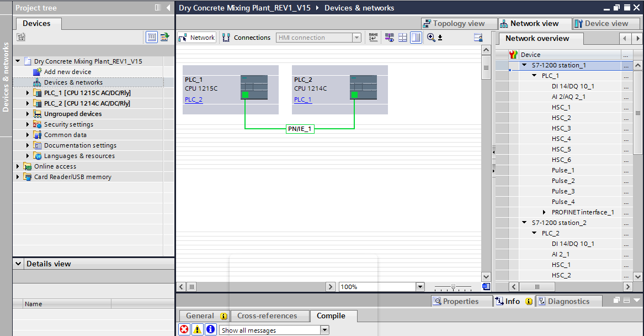Click the show address labels icon with eye
This screenshot has height=336, width=644.
click(390, 38)
